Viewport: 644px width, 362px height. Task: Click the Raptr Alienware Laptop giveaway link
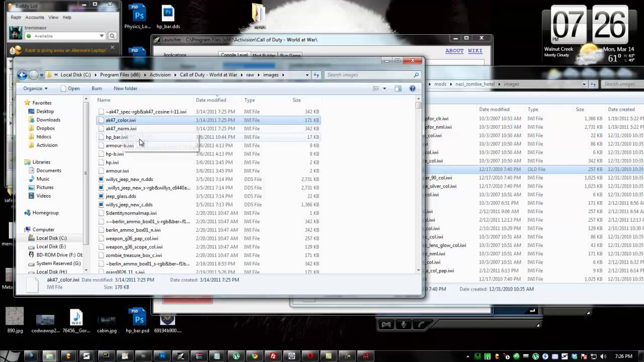[65, 50]
